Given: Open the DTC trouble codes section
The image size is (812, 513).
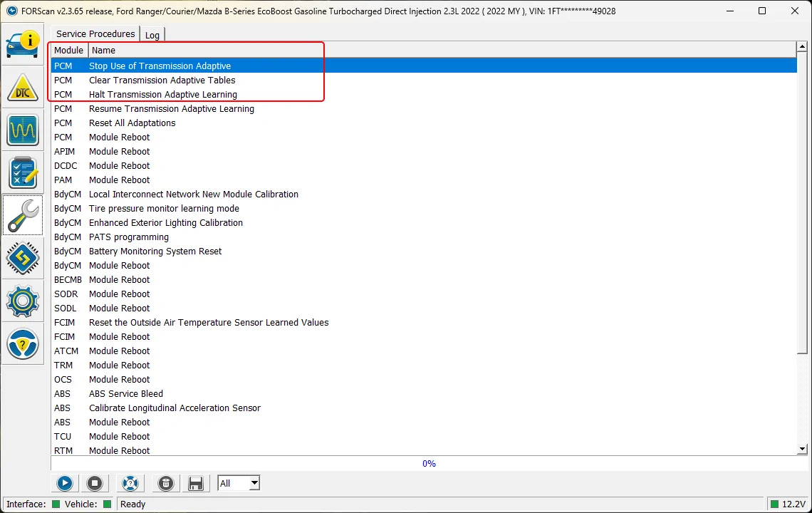Looking at the screenshot, I should (23, 88).
